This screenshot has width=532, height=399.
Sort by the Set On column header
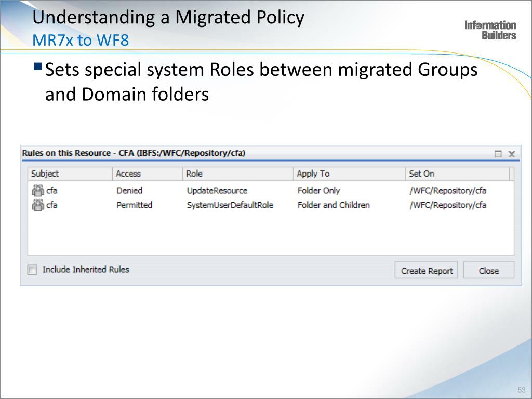[458, 174]
